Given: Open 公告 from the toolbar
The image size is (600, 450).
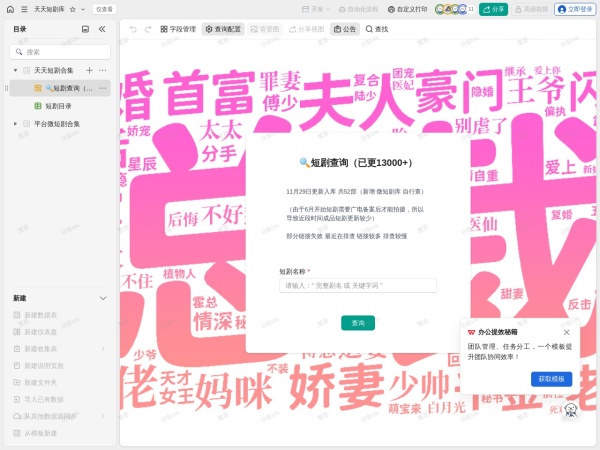Looking at the screenshot, I should [x=345, y=29].
